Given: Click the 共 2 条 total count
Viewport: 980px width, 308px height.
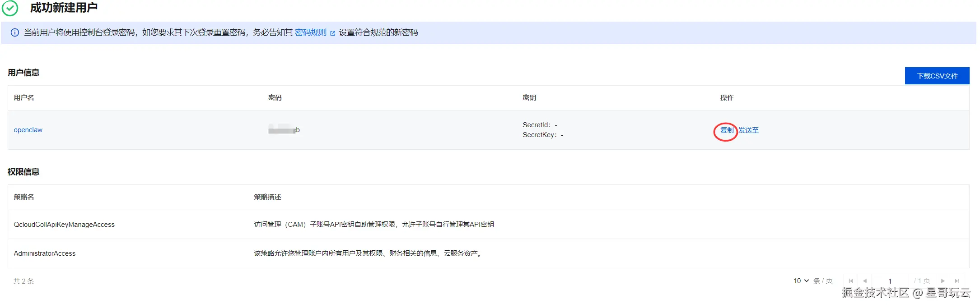Looking at the screenshot, I should tap(23, 281).
